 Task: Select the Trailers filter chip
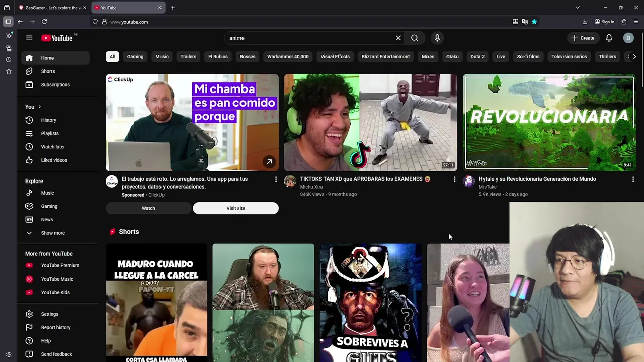[188, 57]
